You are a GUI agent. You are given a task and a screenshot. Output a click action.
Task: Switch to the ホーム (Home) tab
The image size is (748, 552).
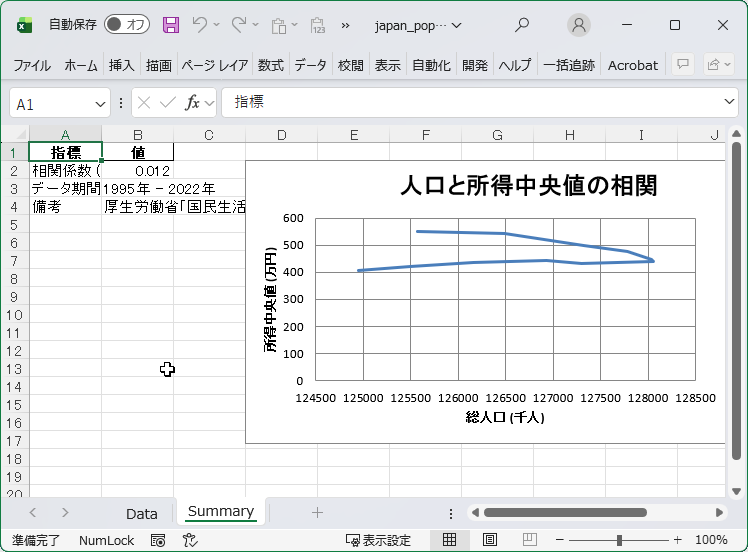pos(81,65)
